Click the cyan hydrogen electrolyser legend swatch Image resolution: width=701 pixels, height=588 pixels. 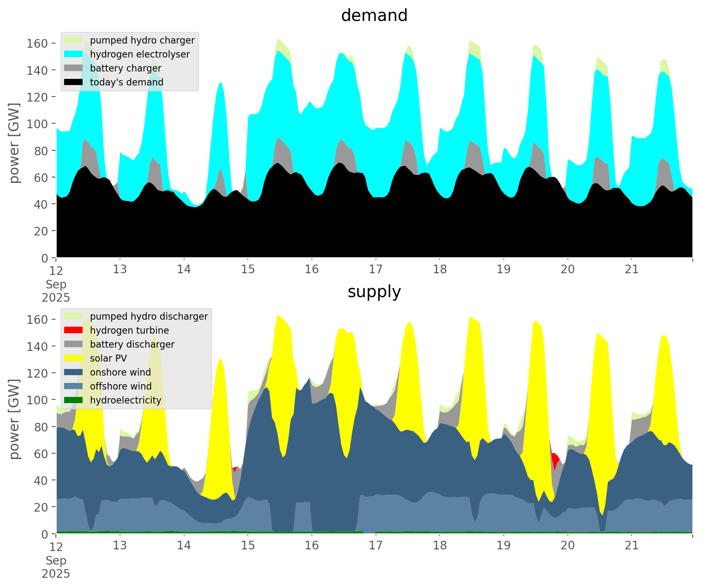click(74, 54)
